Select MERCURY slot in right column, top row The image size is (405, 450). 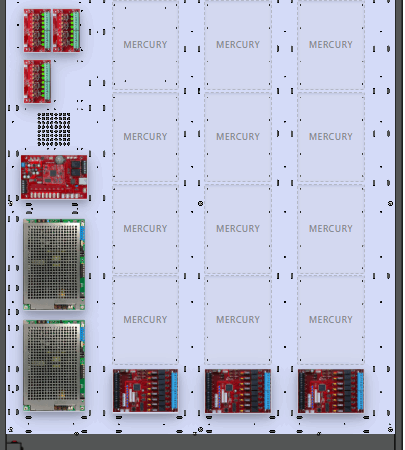pyautogui.click(x=331, y=45)
